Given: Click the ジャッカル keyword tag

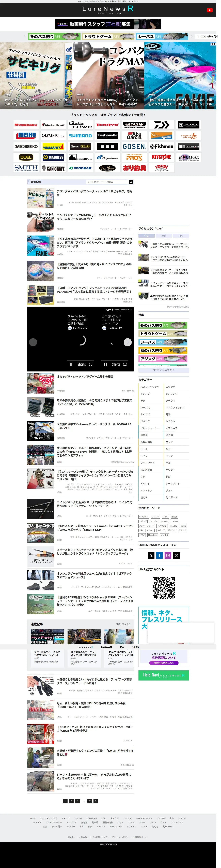Looking at the screenshot, I should [144, 517].
